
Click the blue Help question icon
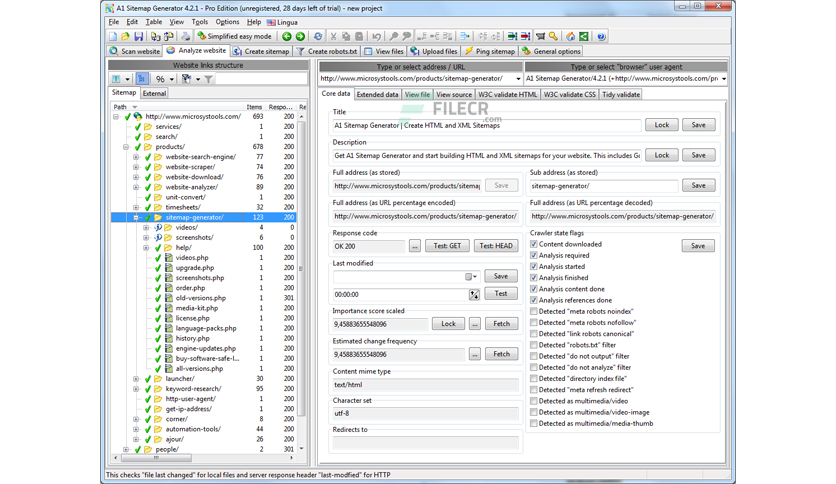601,36
